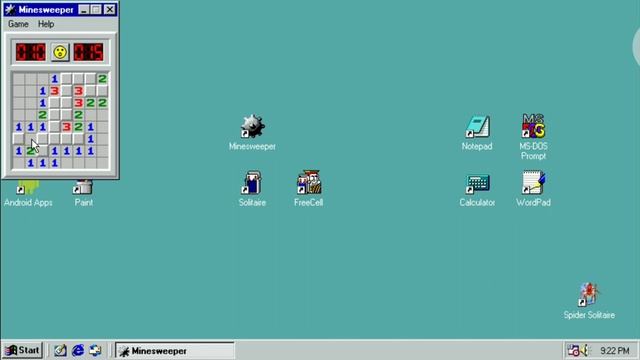Screen dimensions: 640x360
Task: Select the Notepad desktop icon
Action: (x=477, y=127)
